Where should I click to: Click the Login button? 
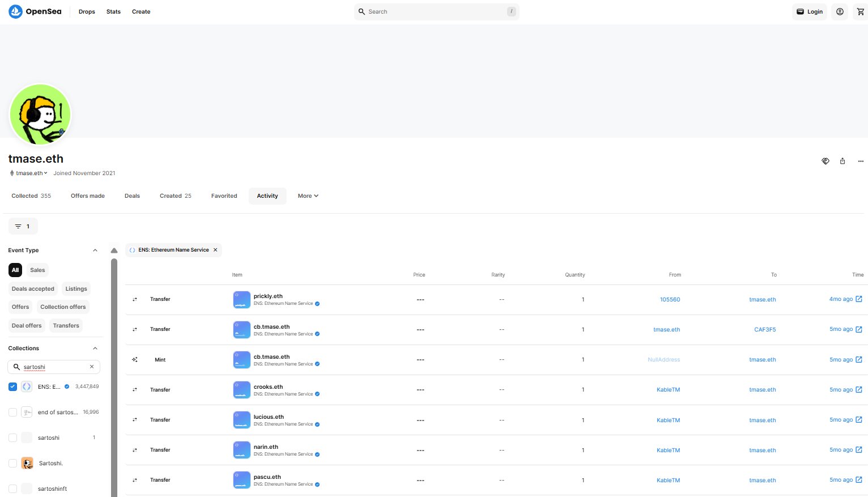pos(810,11)
